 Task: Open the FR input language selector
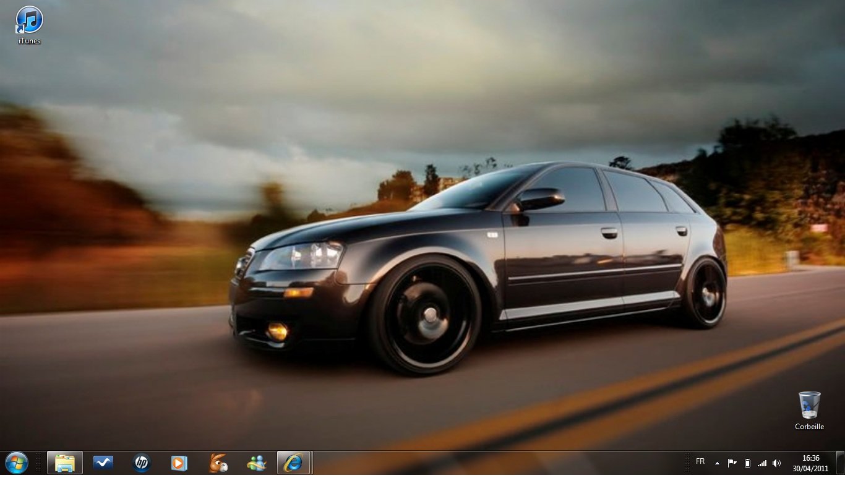coord(700,461)
